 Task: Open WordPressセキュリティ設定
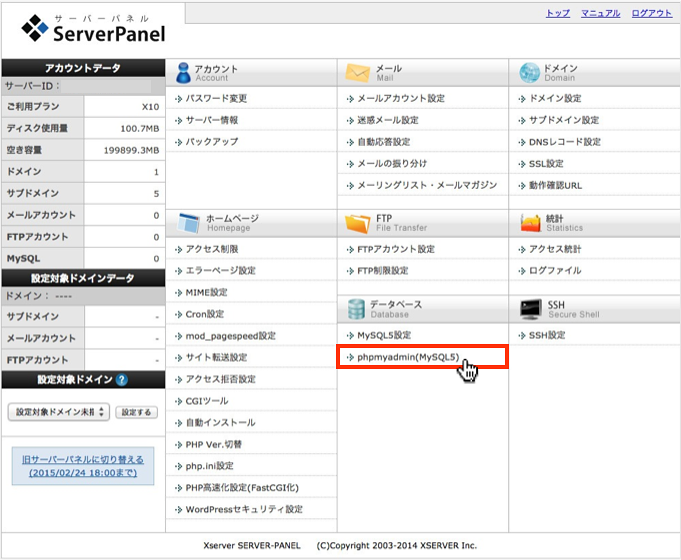point(244,509)
